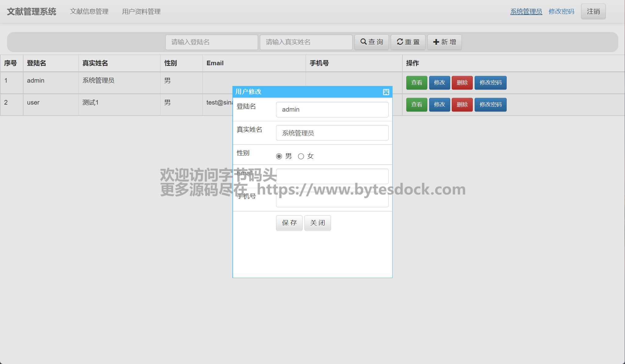Viewport: 625px width, 364px height.
Task: Click 修改密码 button in user row
Action: pos(490,105)
